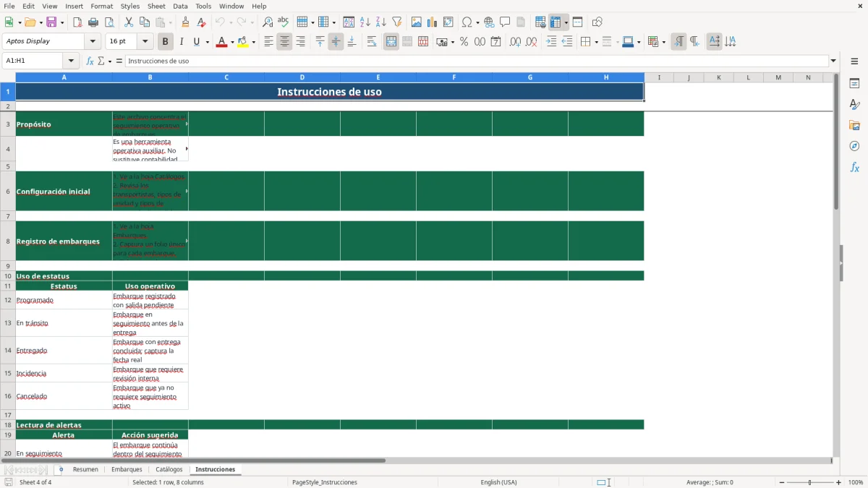
Task: Open Find and Replace
Action: pyautogui.click(x=268, y=22)
